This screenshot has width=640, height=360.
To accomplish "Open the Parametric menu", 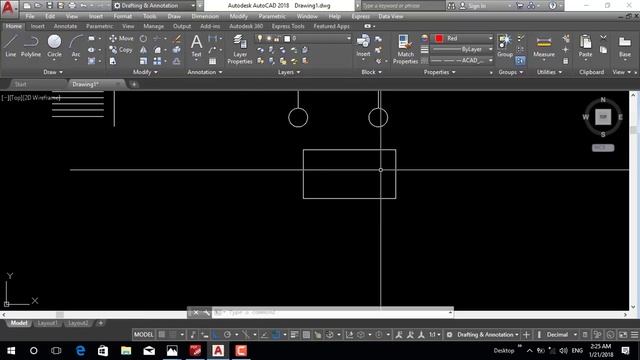I will click(272, 16).
